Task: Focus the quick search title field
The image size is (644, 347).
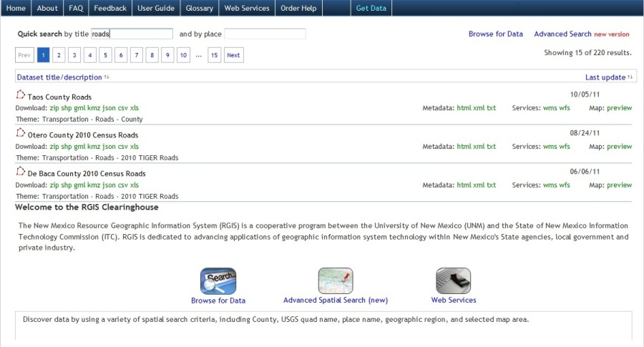Action: tap(132, 34)
